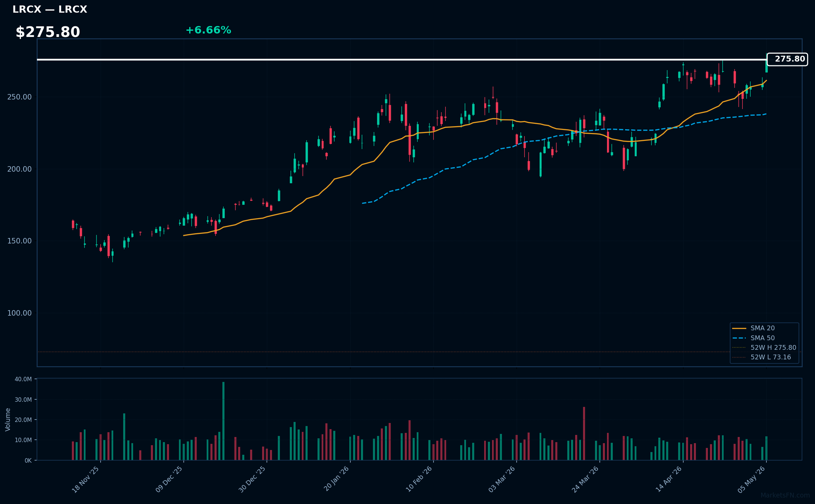Click the 09 Dec '25 date label
The image size is (815, 504).
tap(169, 479)
